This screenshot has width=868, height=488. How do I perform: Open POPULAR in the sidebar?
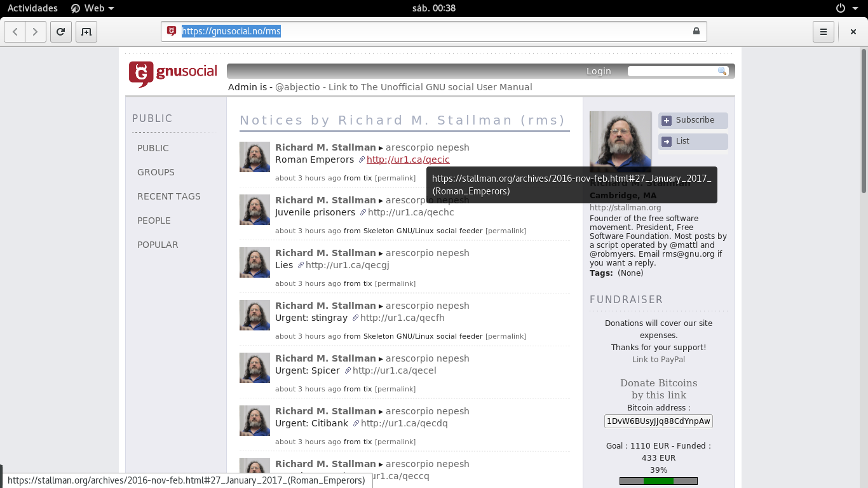158,245
